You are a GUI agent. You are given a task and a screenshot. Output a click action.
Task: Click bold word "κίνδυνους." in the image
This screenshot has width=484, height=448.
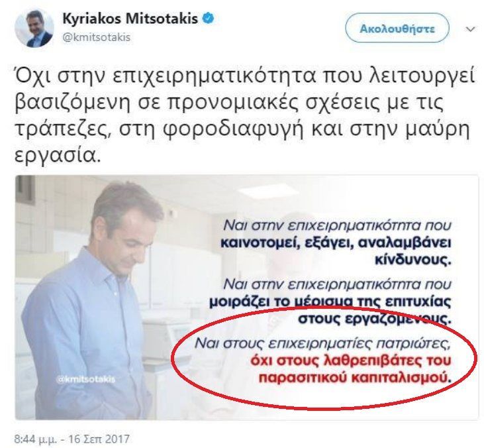click(x=413, y=260)
